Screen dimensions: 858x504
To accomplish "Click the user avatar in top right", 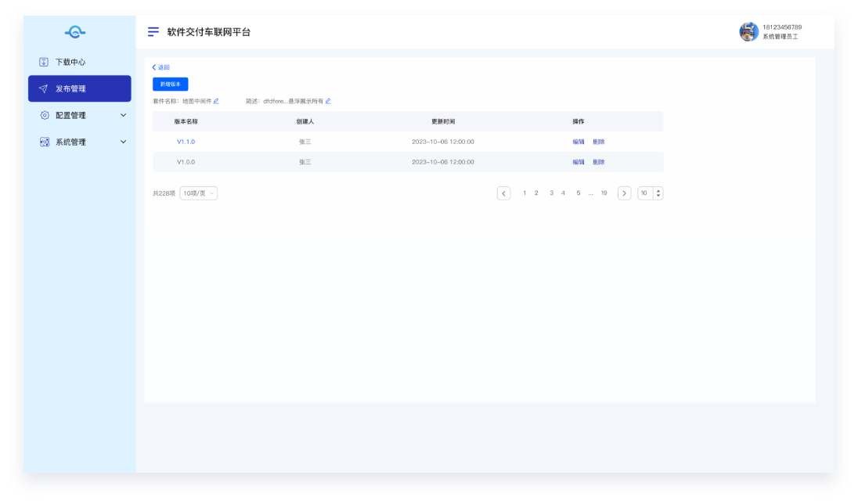I will tap(748, 32).
